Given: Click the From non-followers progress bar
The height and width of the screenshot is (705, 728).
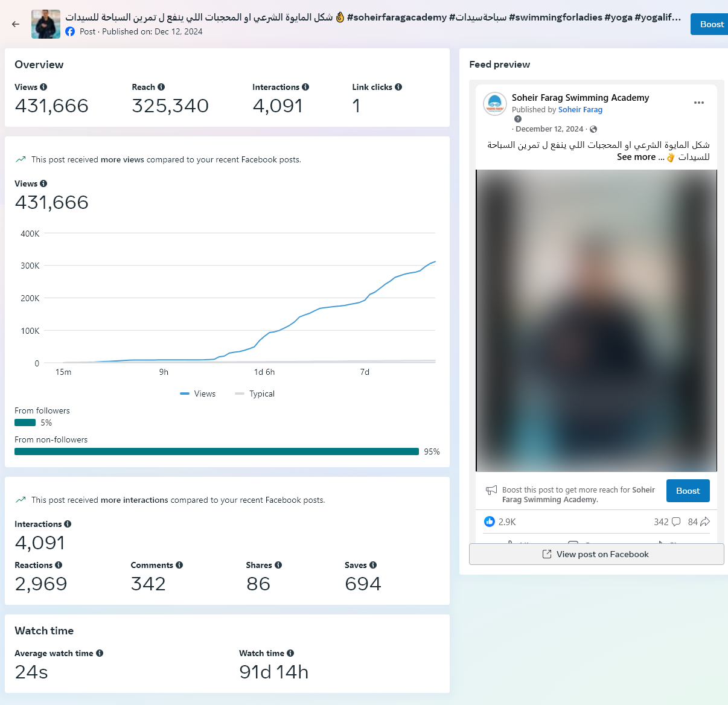Looking at the screenshot, I should pyautogui.click(x=216, y=451).
